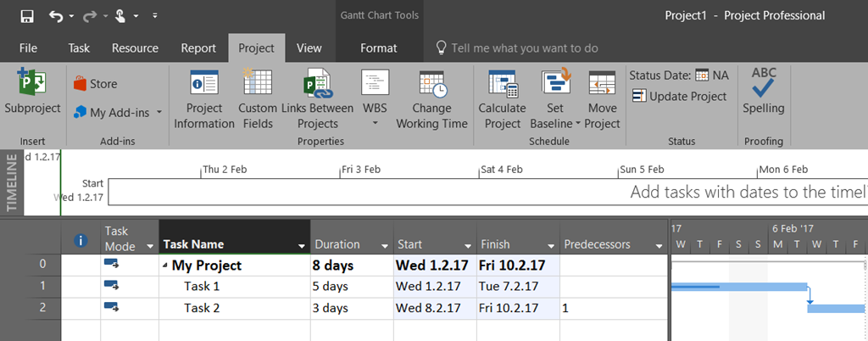The width and height of the screenshot is (868, 341).
Task: Click the Update Project button
Action: (679, 97)
